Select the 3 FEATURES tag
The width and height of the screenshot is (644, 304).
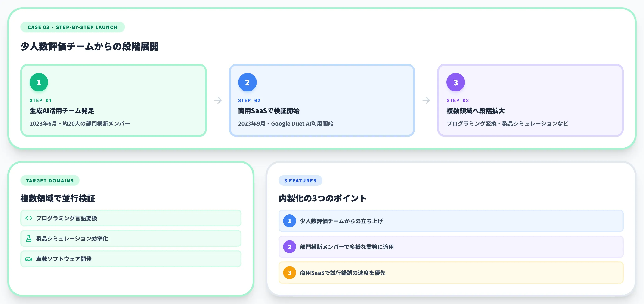click(x=300, y=180)
